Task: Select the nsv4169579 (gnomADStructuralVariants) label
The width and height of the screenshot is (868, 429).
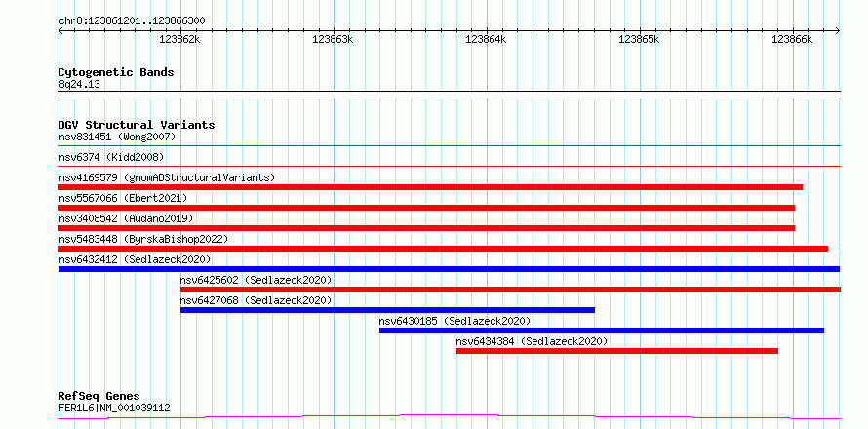Action: [x=167, y=177]
